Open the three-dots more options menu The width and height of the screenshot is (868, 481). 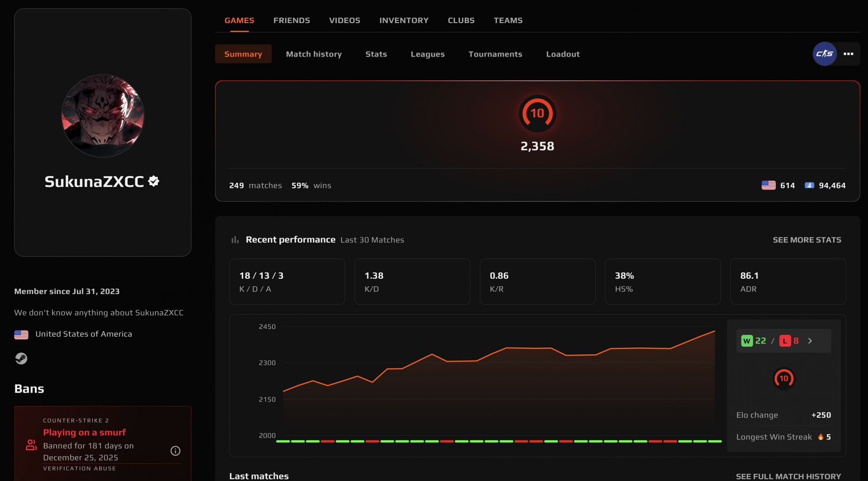pyautogui.click(x=848, y=54)
